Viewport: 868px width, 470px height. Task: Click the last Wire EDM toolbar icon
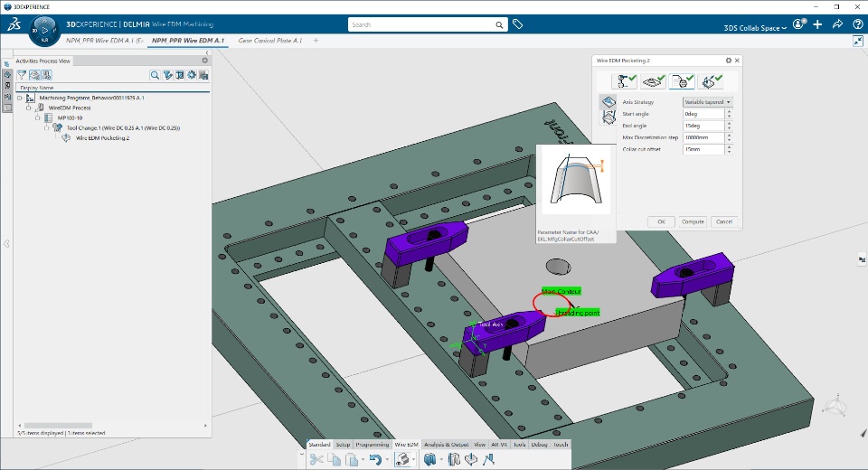tap(488, 459)
